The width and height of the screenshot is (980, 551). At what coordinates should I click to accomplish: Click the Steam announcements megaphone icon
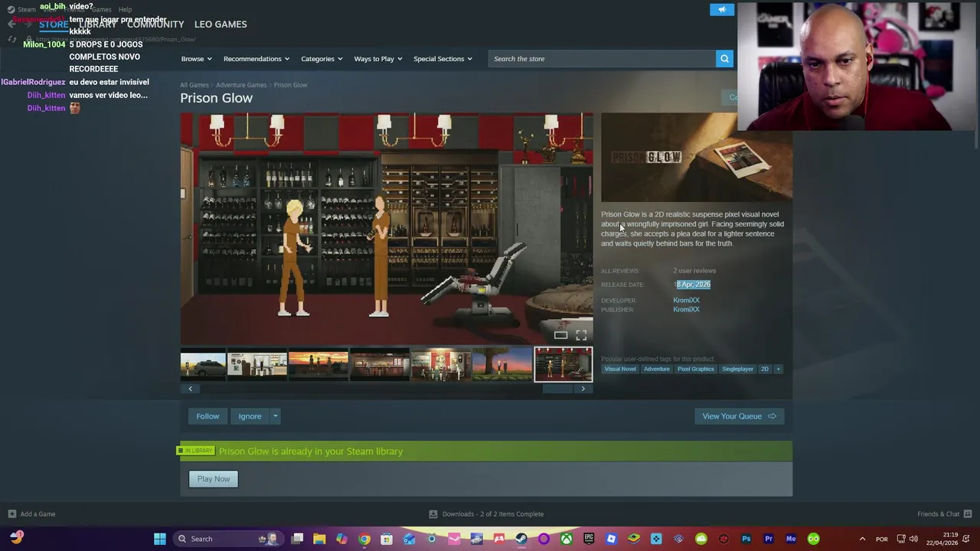[x=722, y=9]
